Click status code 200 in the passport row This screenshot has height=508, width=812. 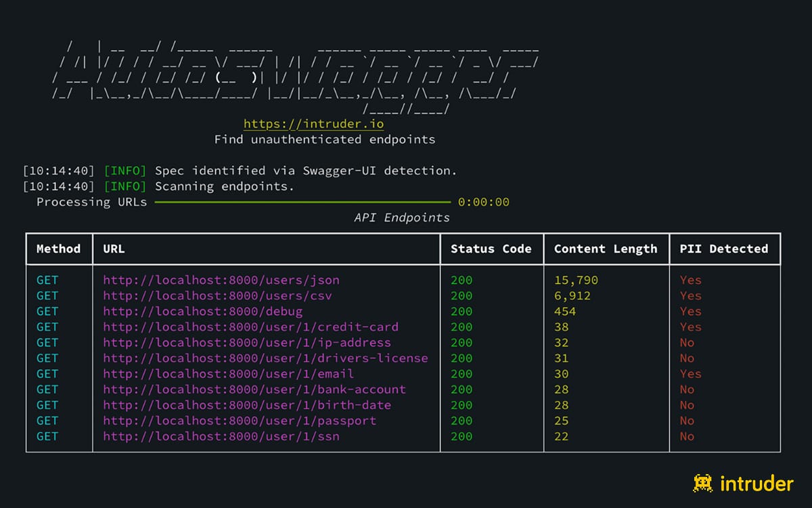[x=461, y=420]
